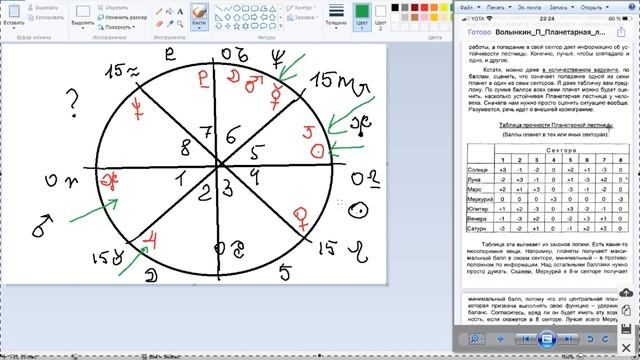Image resolution: width=640 pixels, height=360 pixels.
Task: Choose the straight Line shape
Action: (x=219, y=8)
